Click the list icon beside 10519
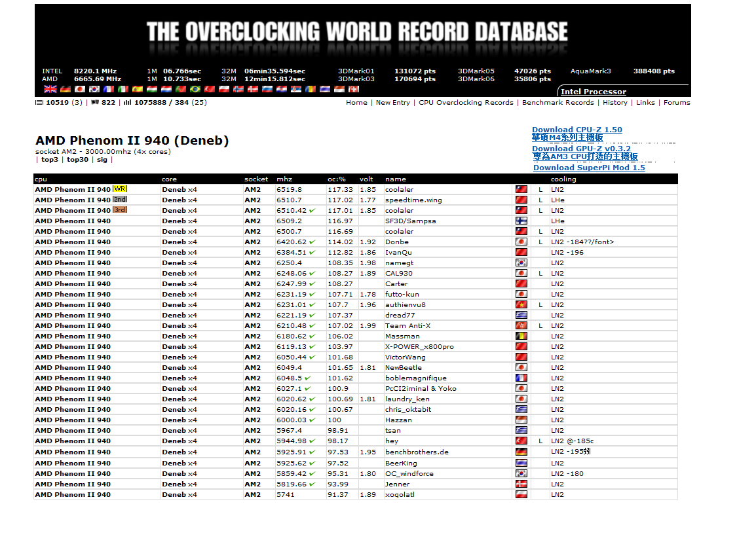This screenshot has height=546, width=756. click(39, 102)
